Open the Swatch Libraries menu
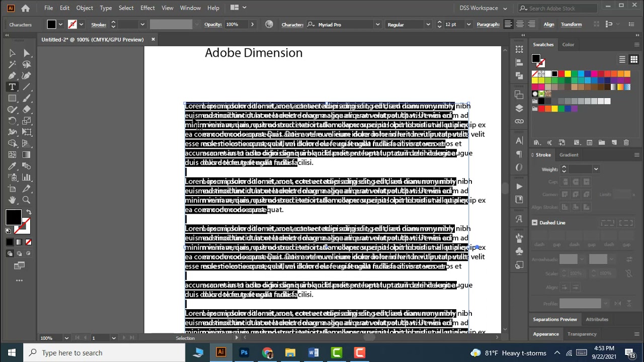644x362 pixels. point(537,143)
